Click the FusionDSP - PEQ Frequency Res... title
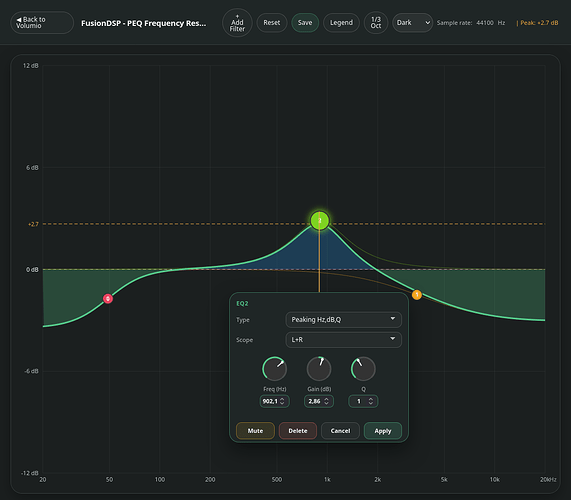This screenshot has width=571, height=500. point(143,23)
